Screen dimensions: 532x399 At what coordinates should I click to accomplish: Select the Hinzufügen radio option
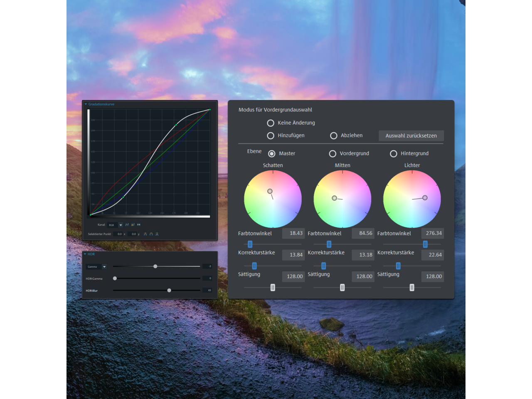tap(271, 136)
